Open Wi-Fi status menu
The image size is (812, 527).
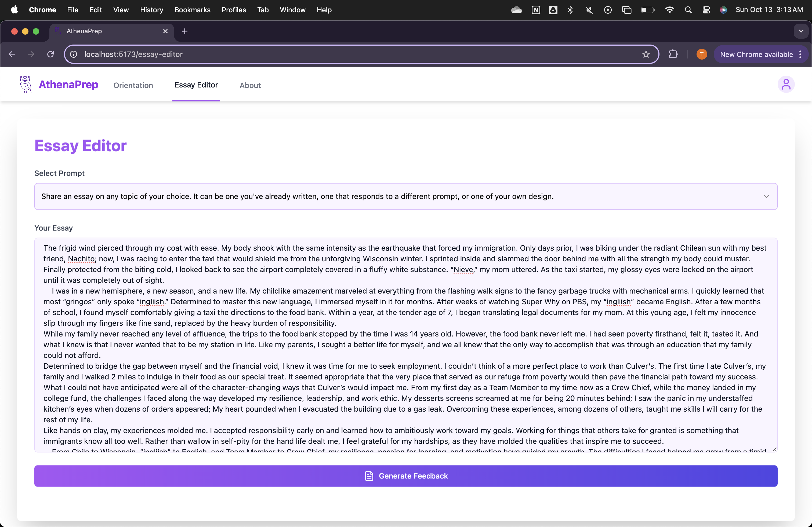tap(669, 10)
